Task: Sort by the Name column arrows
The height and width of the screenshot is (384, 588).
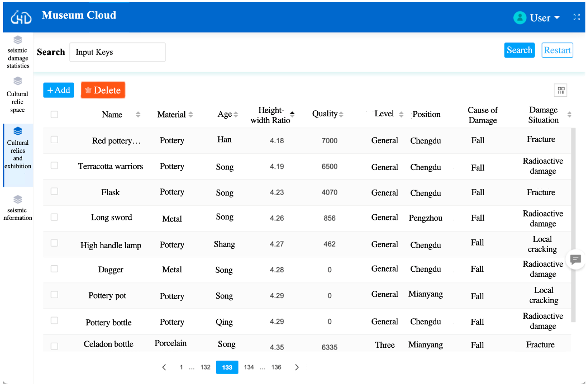Action: pyautogui.click(x=138, y=114)
